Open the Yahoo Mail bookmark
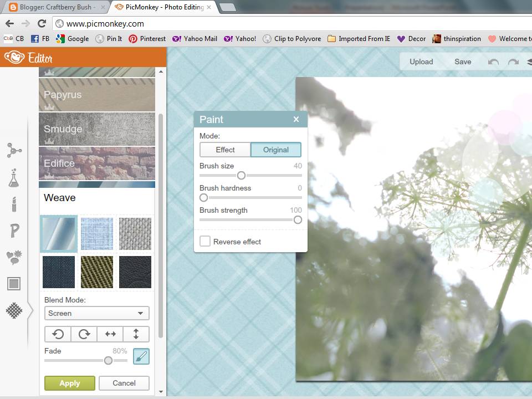Viewport: 532px width, 399px height. pyautogui.click(x=195, y=39)
